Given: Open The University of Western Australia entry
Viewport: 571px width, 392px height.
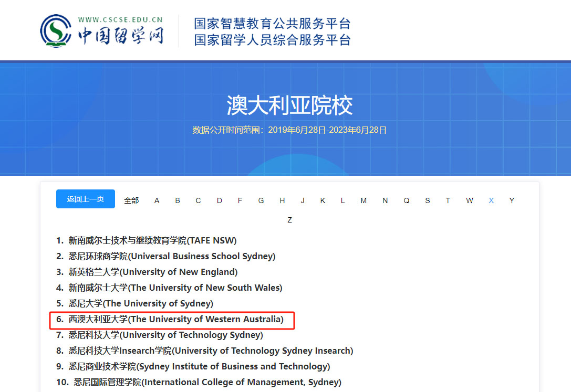Looking at the screenshot, I should (x=170, y=319).
